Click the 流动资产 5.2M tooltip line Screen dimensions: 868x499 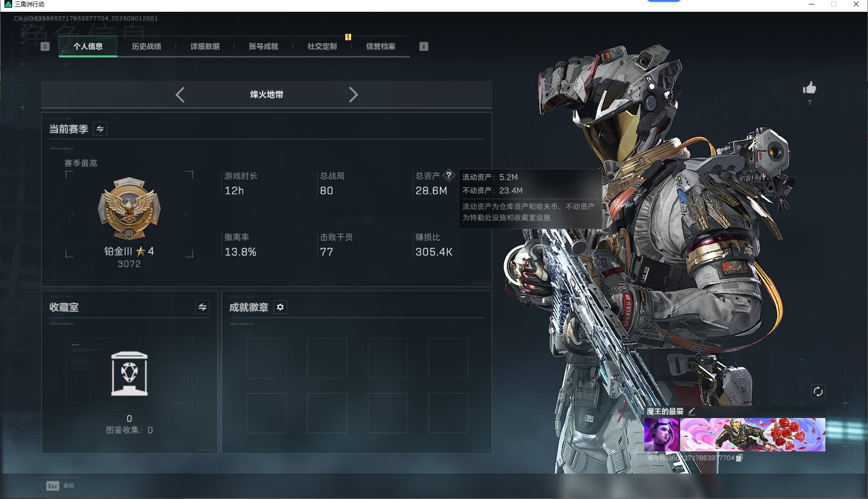pyautogui.click(x=490, y=177)
